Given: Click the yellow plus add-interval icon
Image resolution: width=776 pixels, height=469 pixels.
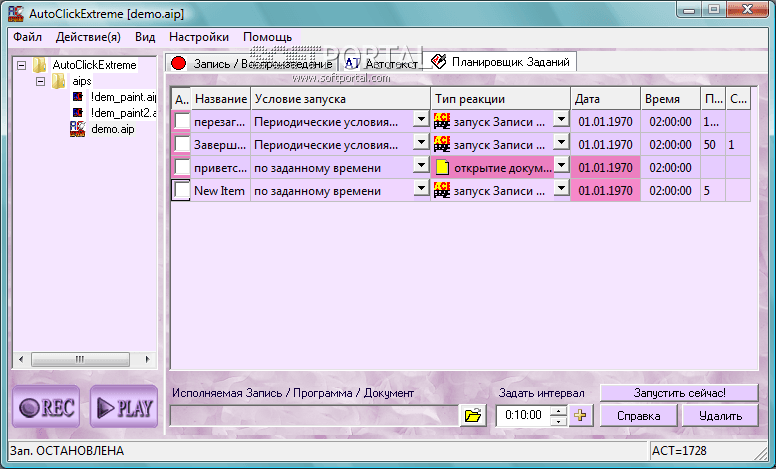Looking at the screenshot, I should [x=581, y=415].
